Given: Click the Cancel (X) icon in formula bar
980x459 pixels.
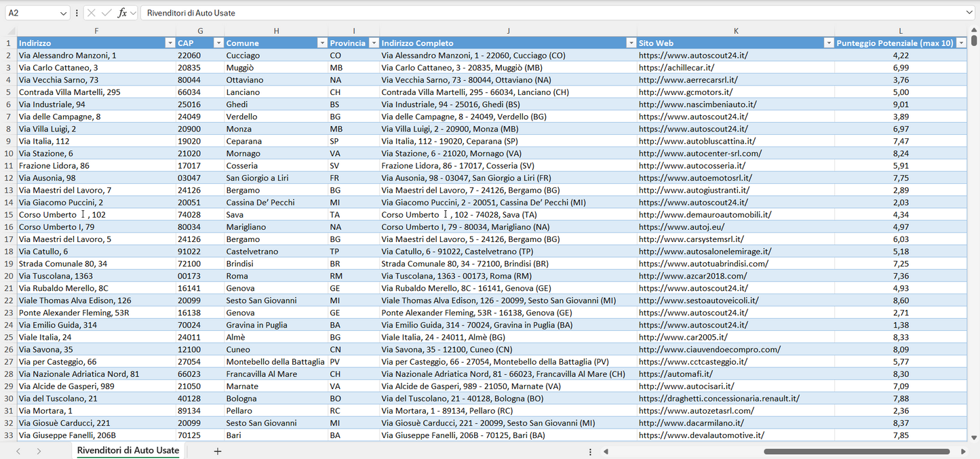Looking at the screenshot, I should (92, 13).
